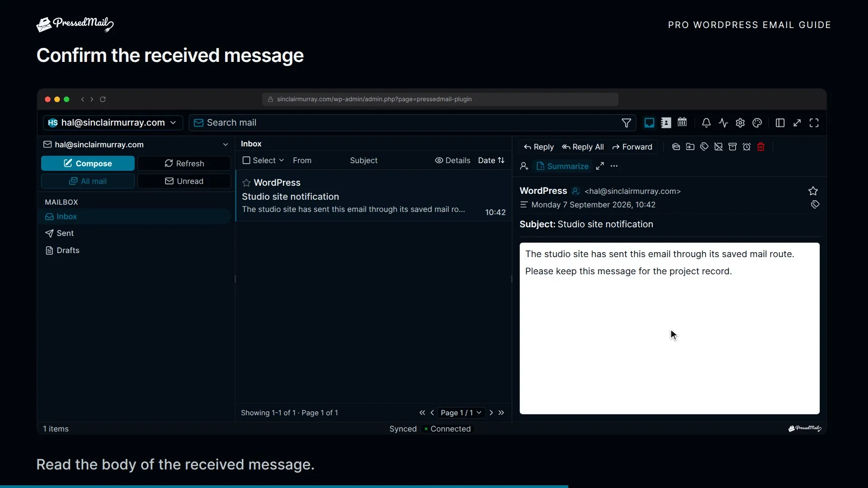This screenshot has width=868, height=488.
Task: Expand message view next to Summarize
Action: tap(600, 166)
